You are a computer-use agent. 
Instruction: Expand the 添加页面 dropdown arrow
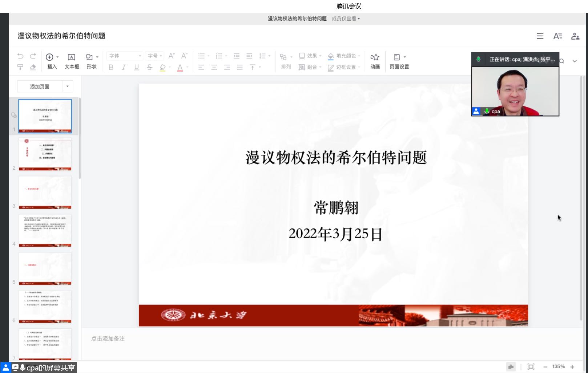point(68,86)
